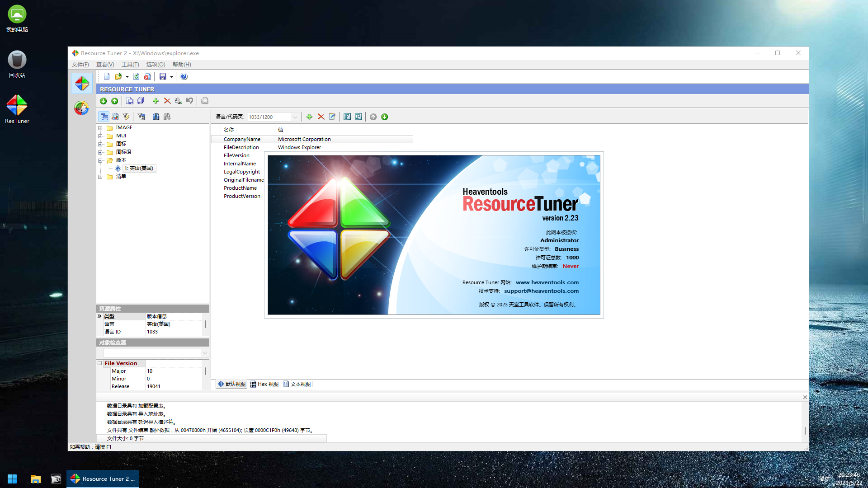The height and width of the screenshot is (488, 868).
Task: Select the FileDescription row
Action: click(312, 147)
